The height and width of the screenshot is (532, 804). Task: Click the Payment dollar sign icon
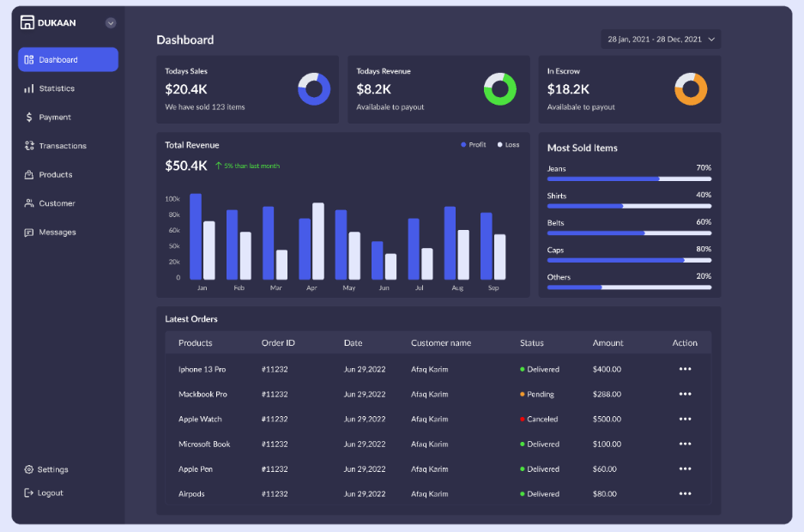point(28,118)
